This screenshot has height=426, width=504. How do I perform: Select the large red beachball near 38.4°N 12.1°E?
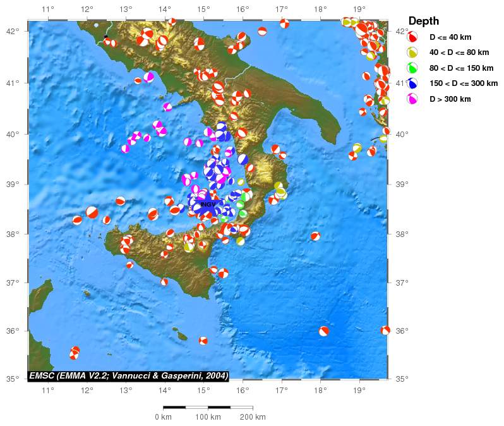click(x=92, y=212)
